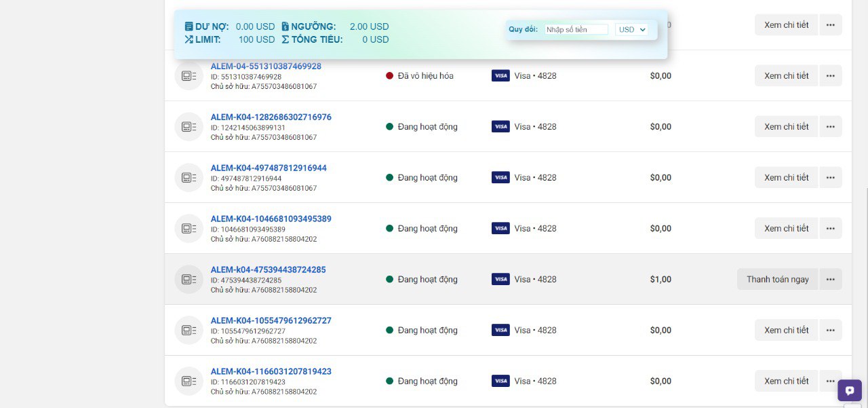Click Xem chi tiết for ALEM-K04-1166031207819423
This screenshot has width=868, height=408.
[787, 381]
